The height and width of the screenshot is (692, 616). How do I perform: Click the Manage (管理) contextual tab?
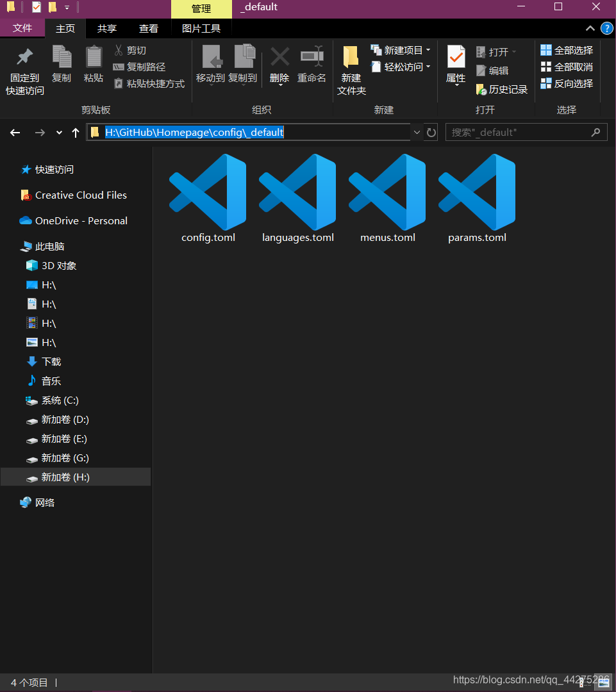point(201,9)
